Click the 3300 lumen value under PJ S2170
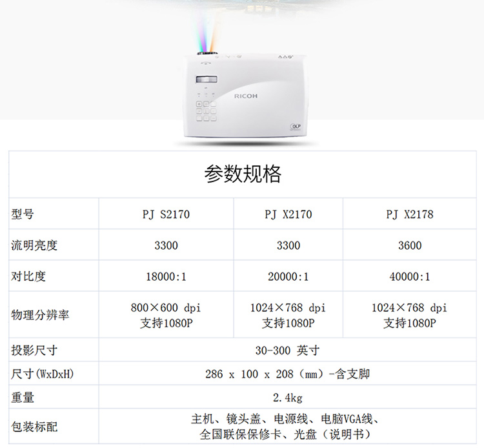The width and height of the screenshot is (484, 448). pos(166,245)
